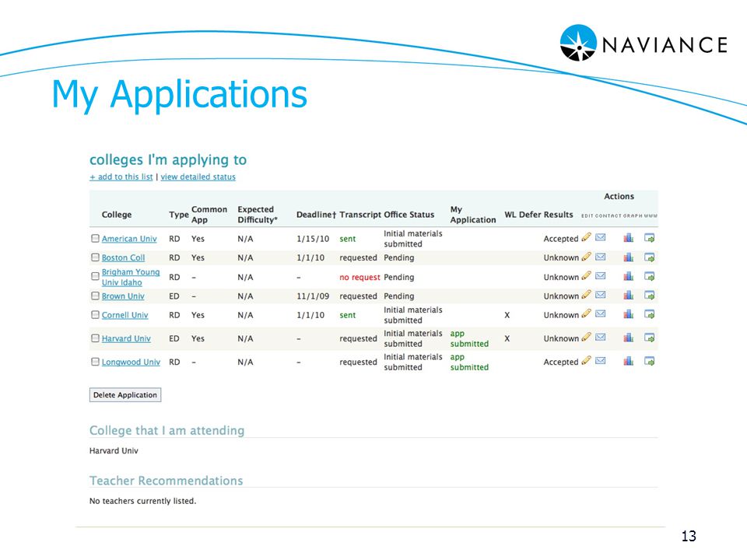Click the add to this list link

click(121, 177)
